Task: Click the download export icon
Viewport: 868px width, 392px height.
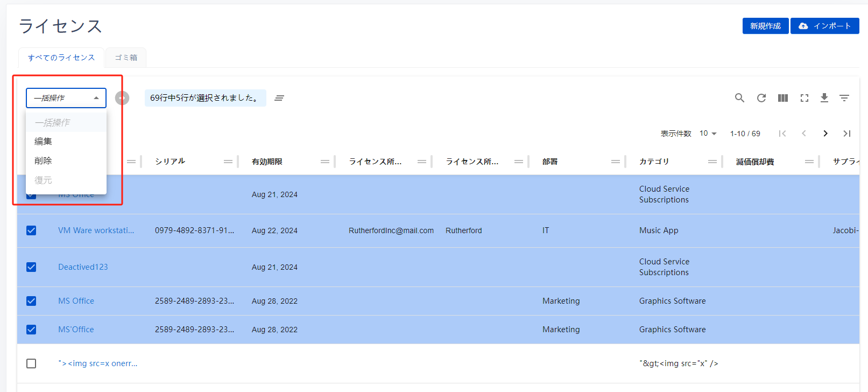Action: point(824,98)
